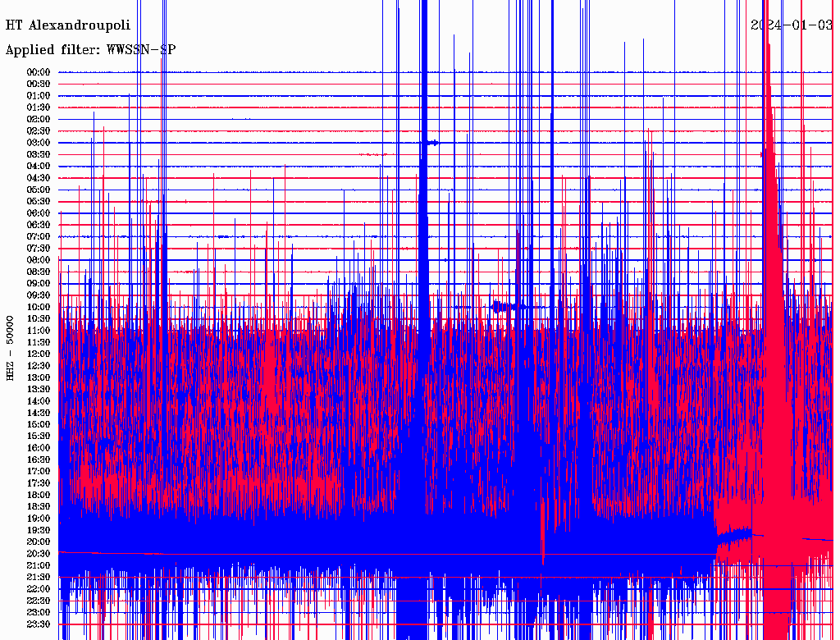Image resolution: width=840 pixels, height=640 pixels.
Task: Click the 06:00 time label
Action: tap(39, 213)
